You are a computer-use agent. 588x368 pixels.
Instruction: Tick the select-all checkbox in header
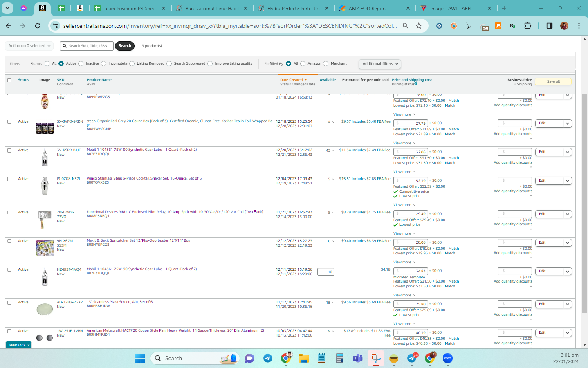9,80
